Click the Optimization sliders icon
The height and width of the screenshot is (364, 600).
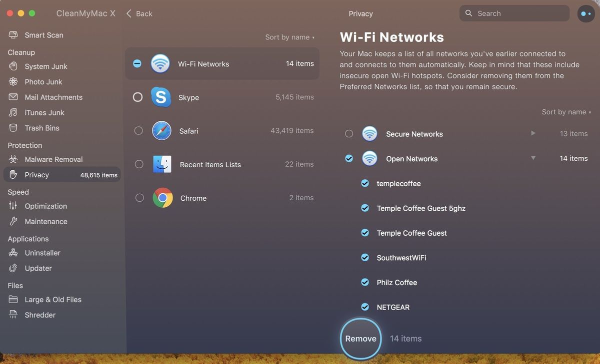click(x=13, y=206)
